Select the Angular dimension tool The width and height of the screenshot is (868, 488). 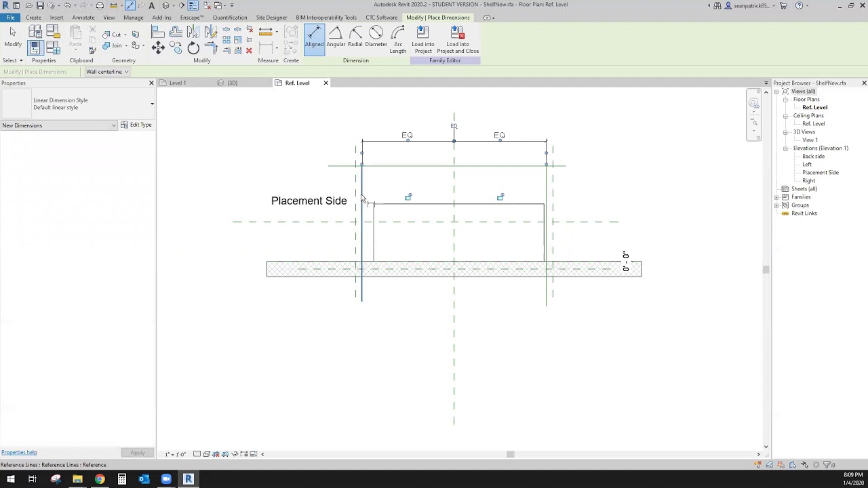(x=336, y=37)
